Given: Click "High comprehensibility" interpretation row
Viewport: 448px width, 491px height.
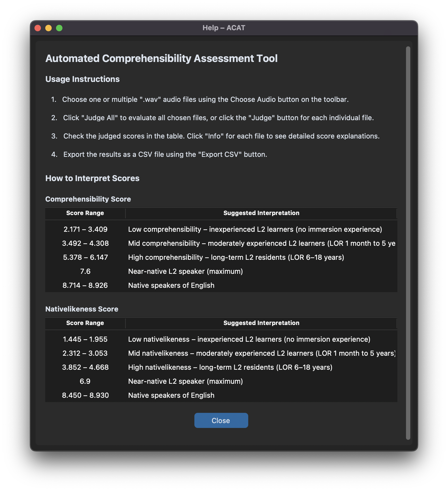Looking at the screenshot, I should 236,257.
